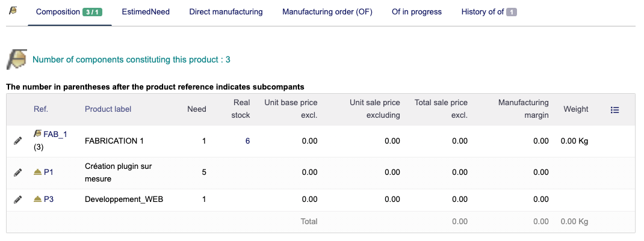Sort by the Ref. column header
Viewport: 644px width, 241px height.
(41, 109)
